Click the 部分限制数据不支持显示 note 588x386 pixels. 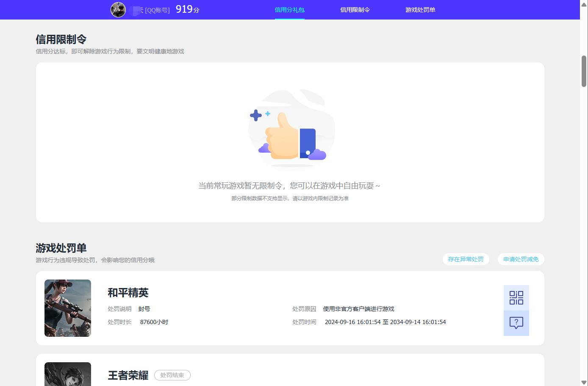pyautogui.click(x=290, y=198)
